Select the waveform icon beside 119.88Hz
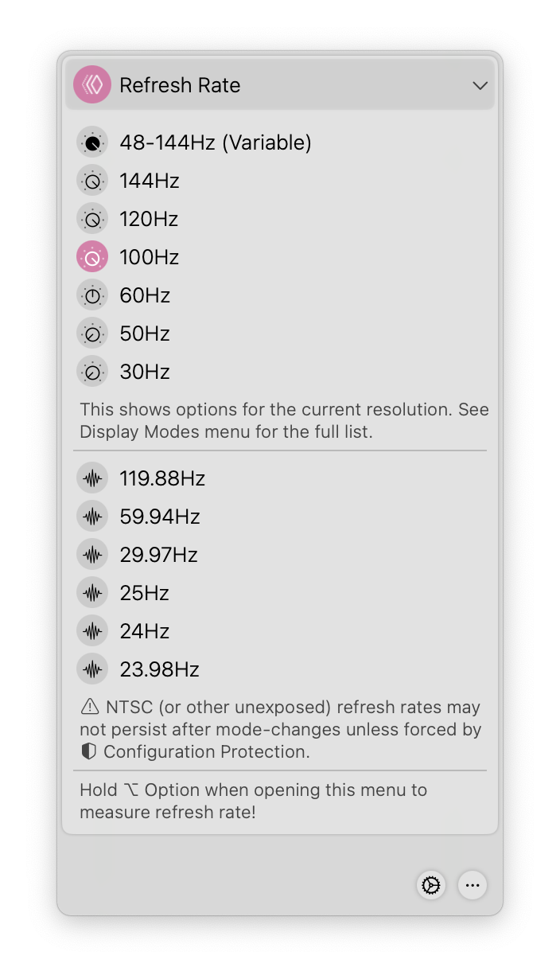This screenshot has height=979, width=560. click(91, 478)
